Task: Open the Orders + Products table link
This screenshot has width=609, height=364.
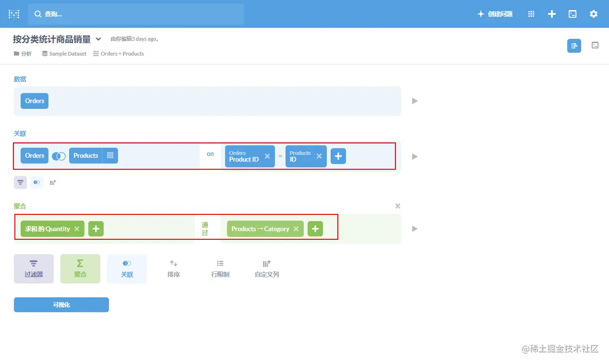Action: click(x=119, y=54)
